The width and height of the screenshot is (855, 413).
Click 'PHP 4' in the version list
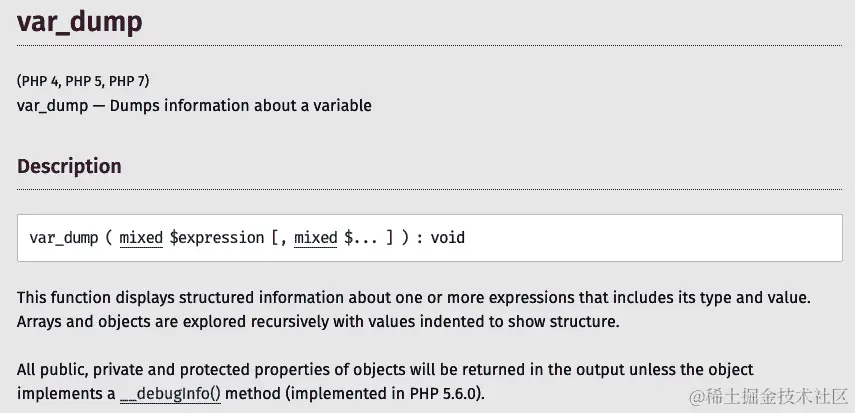(x=40, y=81)
